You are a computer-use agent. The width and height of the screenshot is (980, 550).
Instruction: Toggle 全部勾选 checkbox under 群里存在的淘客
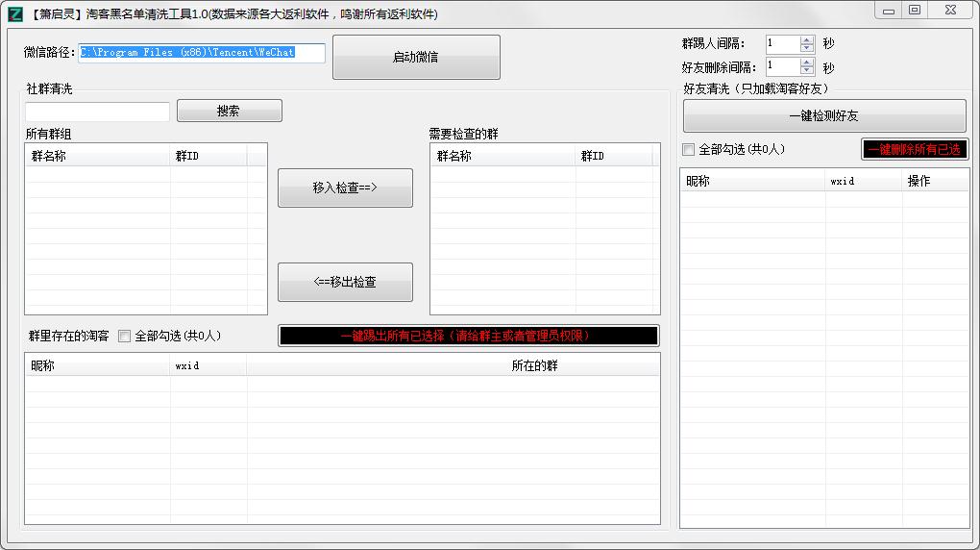(x=124, y=337)
